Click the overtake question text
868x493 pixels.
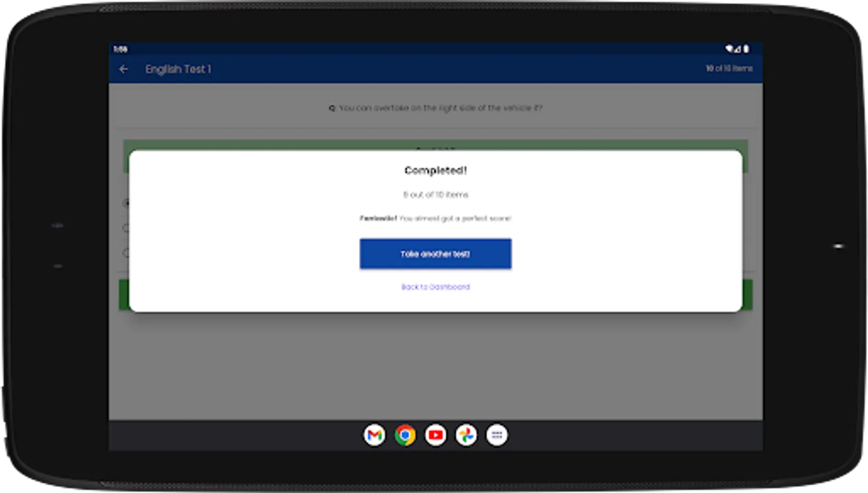pyautogui.click(x=436, y=108)
